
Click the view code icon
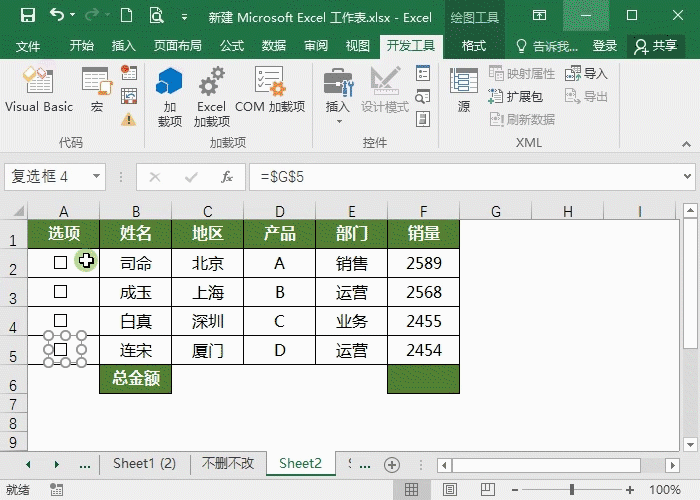click(422, 96)
